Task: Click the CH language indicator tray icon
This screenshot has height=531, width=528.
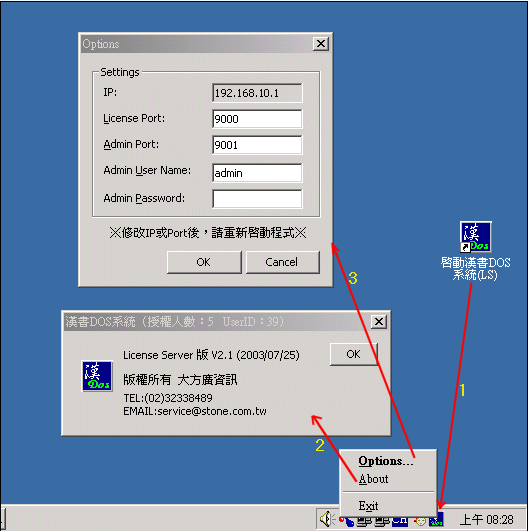Action: (x=400, y=522)
